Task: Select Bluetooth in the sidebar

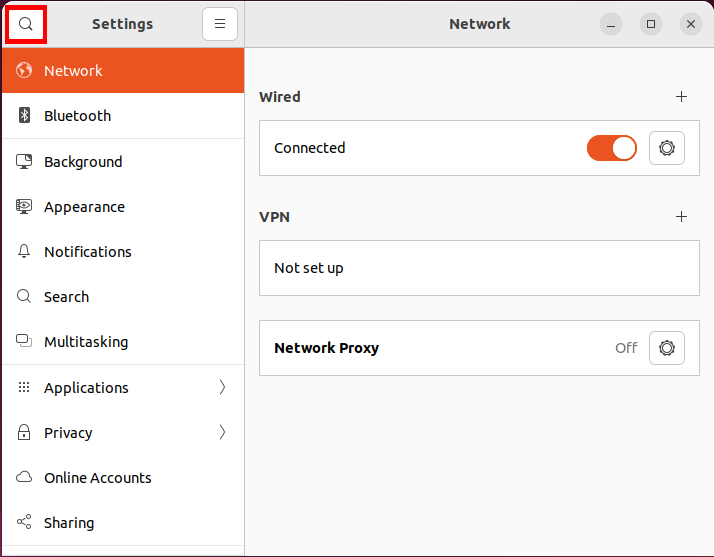Action: click(123, 116)
